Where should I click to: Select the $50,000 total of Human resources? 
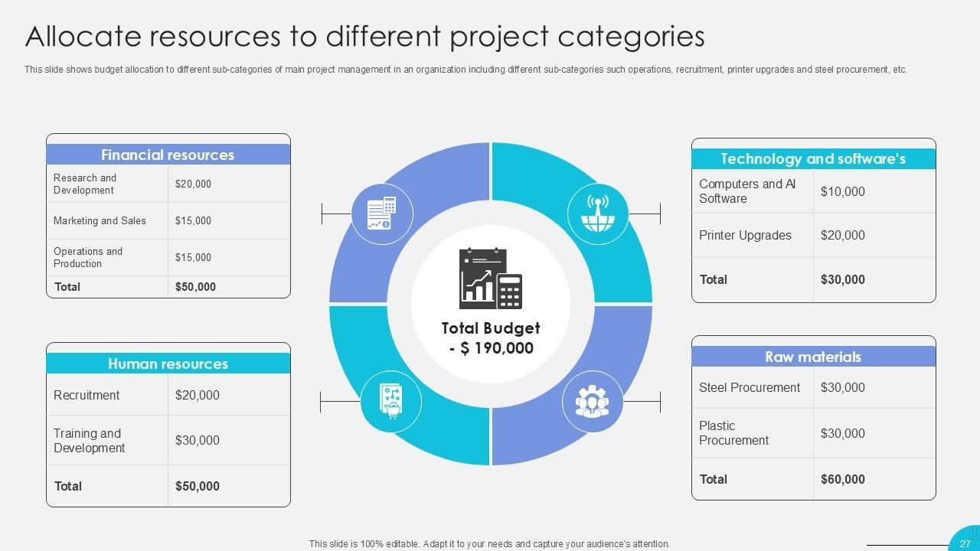[x=198, y=486]
